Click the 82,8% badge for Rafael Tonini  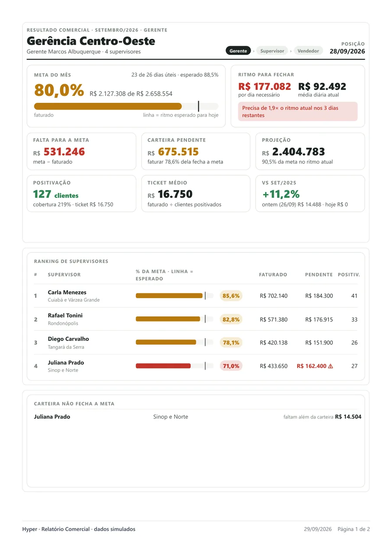[231, 319]
